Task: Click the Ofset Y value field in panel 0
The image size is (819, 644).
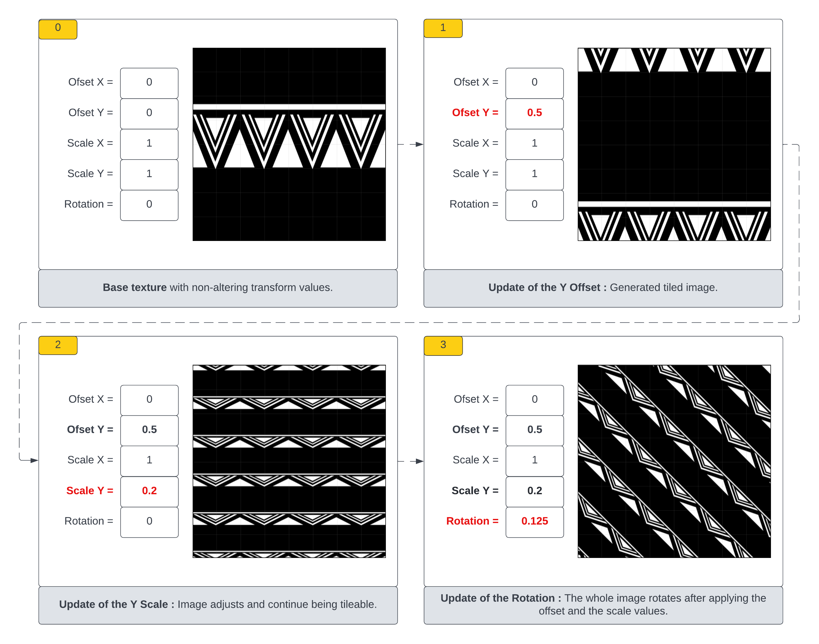Action: (149, 114)
